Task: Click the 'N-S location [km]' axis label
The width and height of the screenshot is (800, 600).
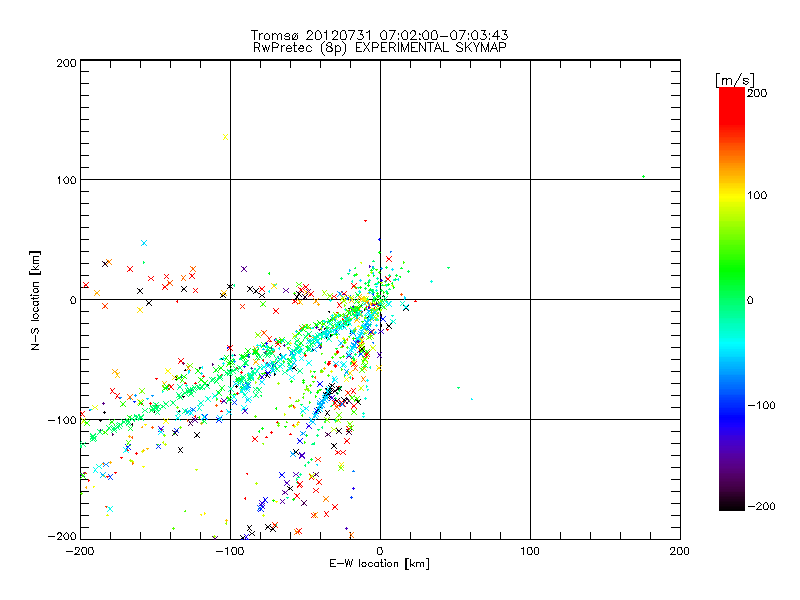Action: [x=35, y=300]
